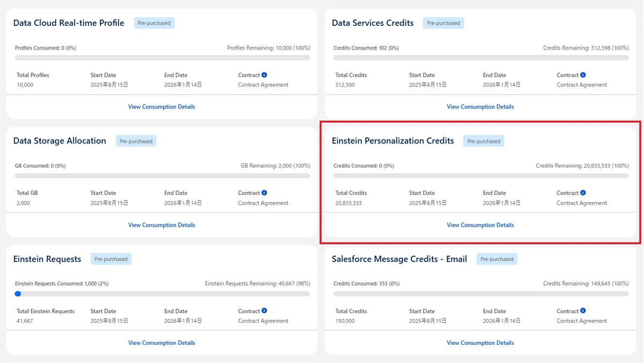Click the Einstein Requests consumption progress bar
This screenshot has width=644, height=363.
(x=162, y=294)
